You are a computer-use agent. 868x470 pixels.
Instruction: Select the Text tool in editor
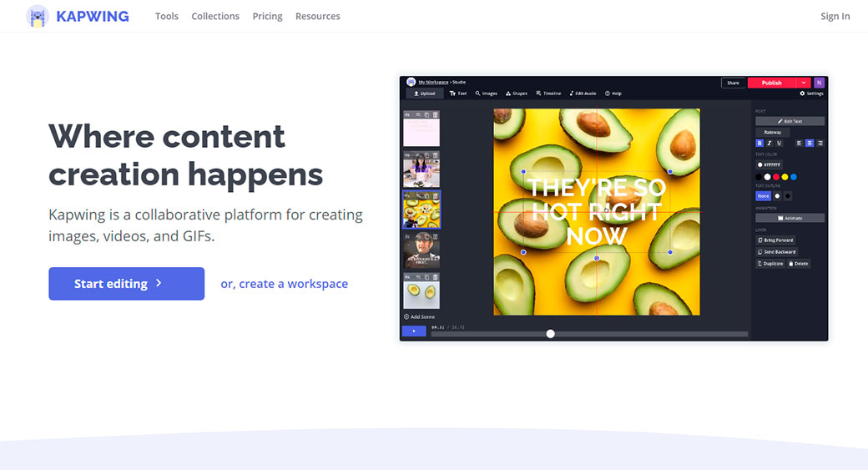pos(458,93)
